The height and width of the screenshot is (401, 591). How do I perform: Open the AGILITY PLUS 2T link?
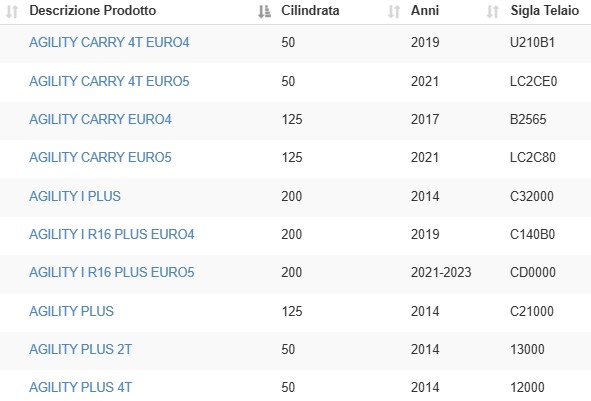coord(80,349)
